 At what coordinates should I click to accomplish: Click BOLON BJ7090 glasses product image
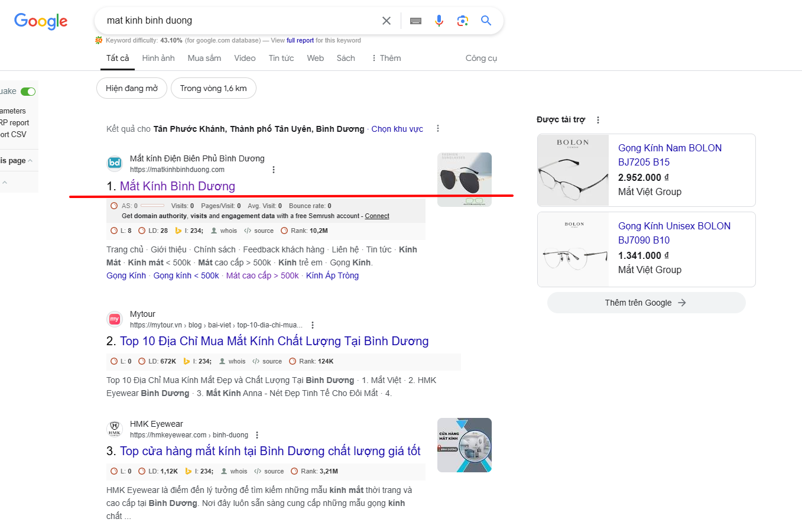click(x=573, y=249)
